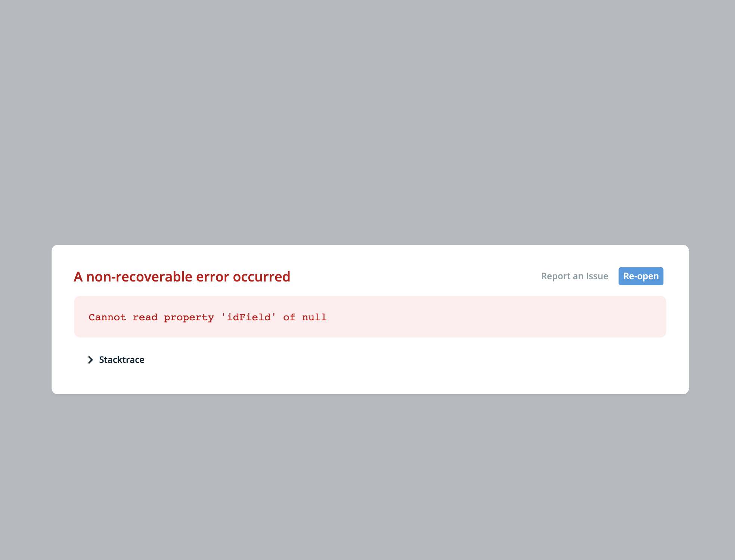Click the heading 'A non-recoverable error occurred'
The height and width of the screenshot is (560, 735).
tap(182, 276)
